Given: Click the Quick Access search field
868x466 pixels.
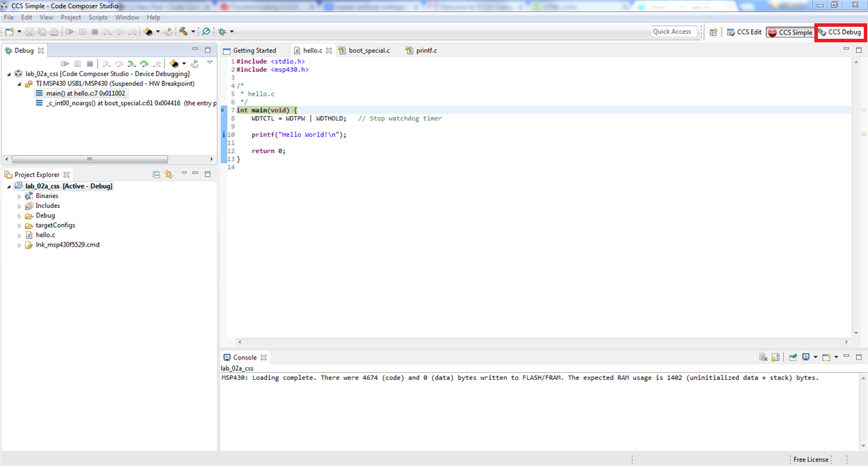Looking at the screenshot, I should click(x=673, y=32).
